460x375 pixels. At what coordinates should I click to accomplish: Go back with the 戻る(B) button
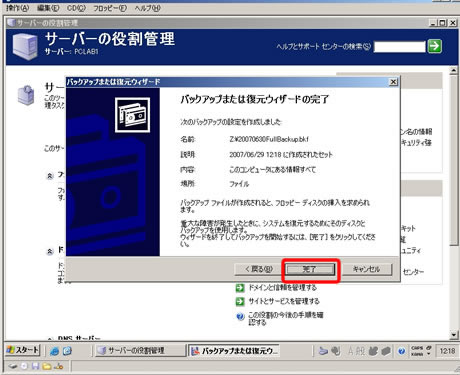pos(258,269)
